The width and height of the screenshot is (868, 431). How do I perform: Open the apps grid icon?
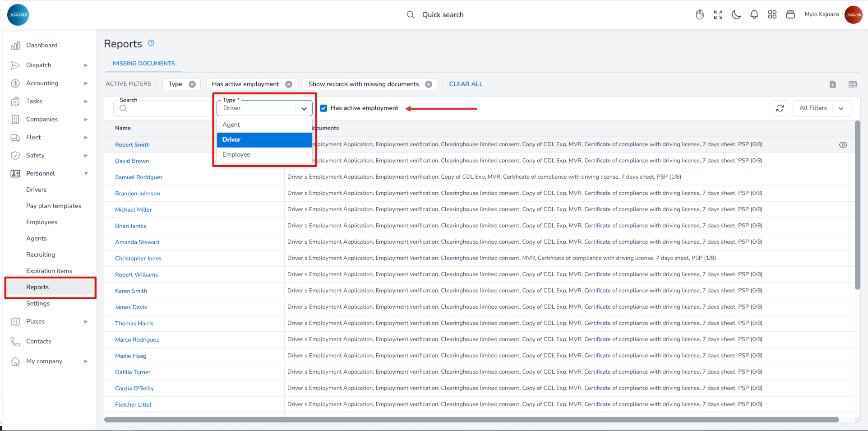click(x=772, y=14)
